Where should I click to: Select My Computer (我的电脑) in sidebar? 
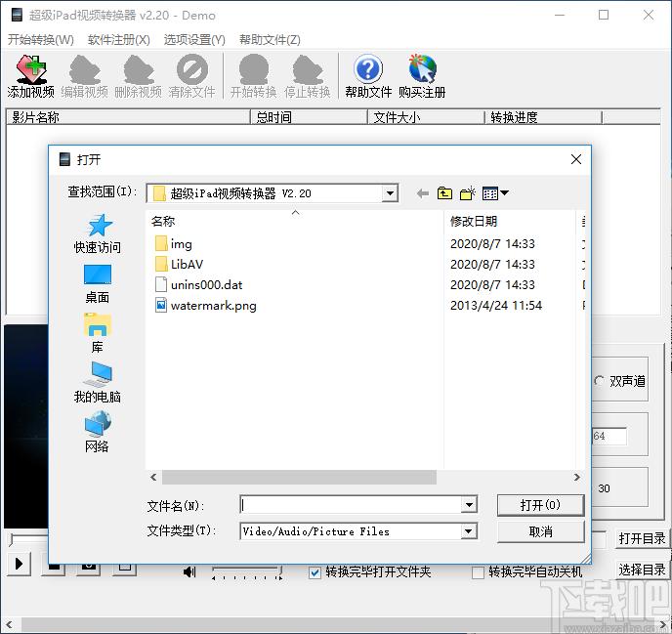[x=98, y=383]
